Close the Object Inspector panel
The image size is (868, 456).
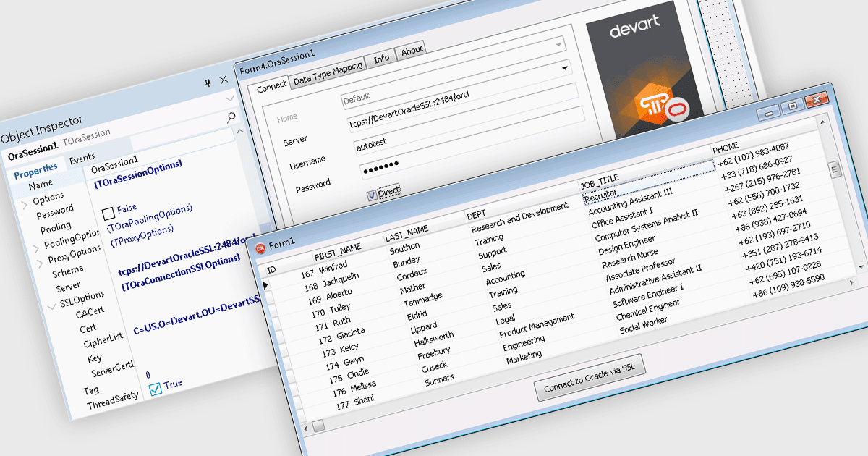[224, 80]
